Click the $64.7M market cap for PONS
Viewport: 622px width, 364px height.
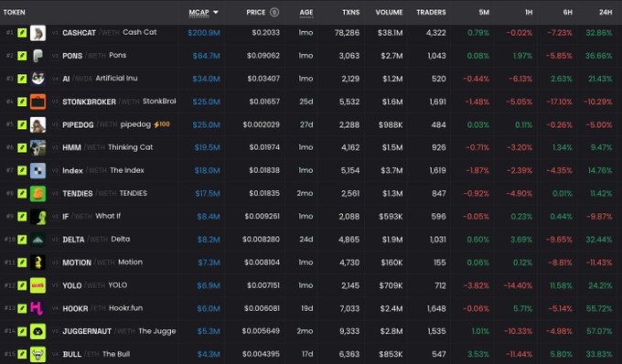point(206,56)
